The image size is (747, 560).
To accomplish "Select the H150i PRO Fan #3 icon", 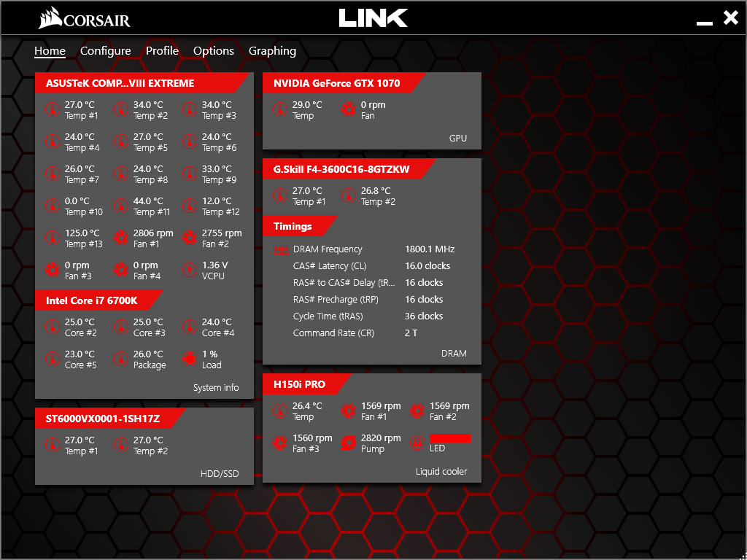I will (x=280, y=443).
